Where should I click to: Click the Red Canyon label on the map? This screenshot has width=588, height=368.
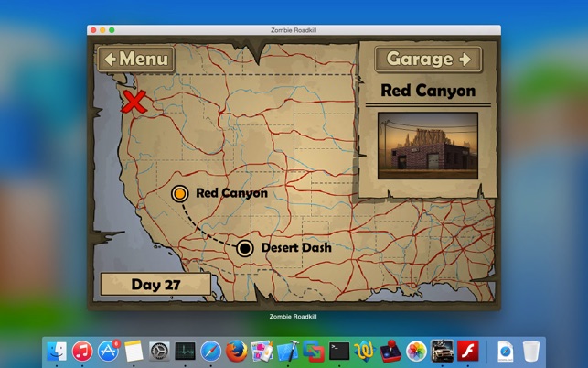pos(231,193)
